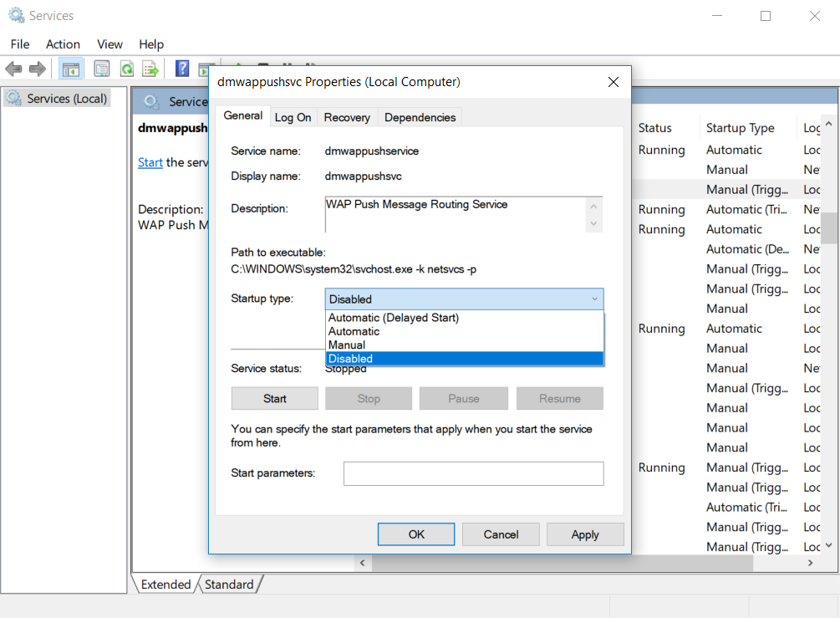Focus the Start parameters input field
The width and height of the screenshot is (840, 618).
(x=474, y=473)
